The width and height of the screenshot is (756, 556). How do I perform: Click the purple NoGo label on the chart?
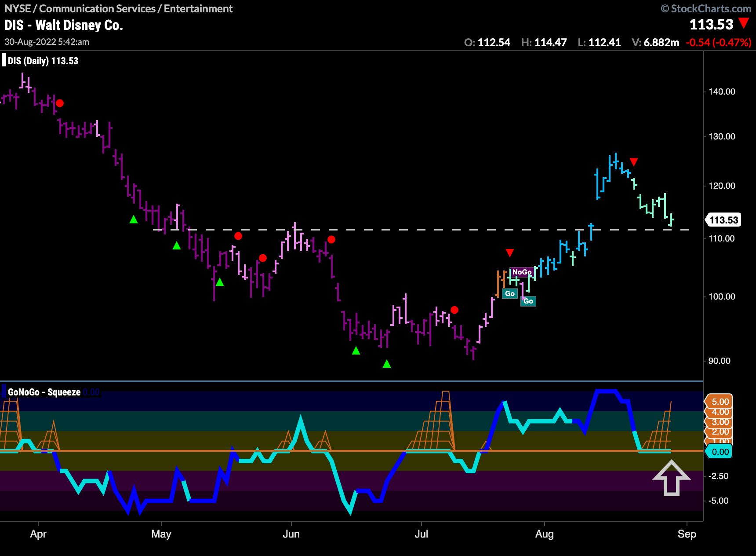(522, 272)
